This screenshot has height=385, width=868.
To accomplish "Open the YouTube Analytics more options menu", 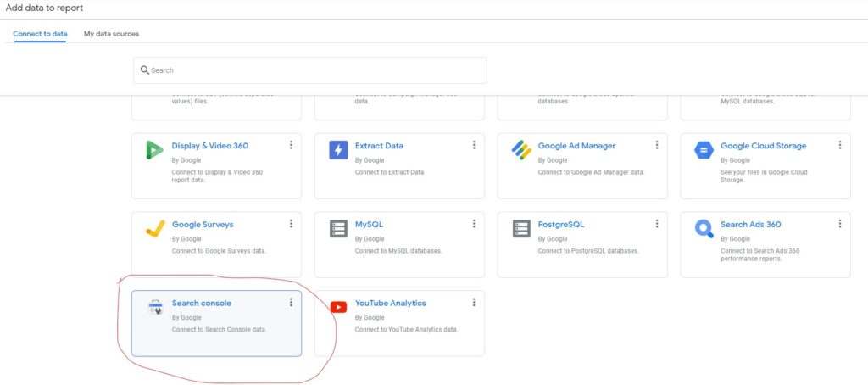I will 474,302.
